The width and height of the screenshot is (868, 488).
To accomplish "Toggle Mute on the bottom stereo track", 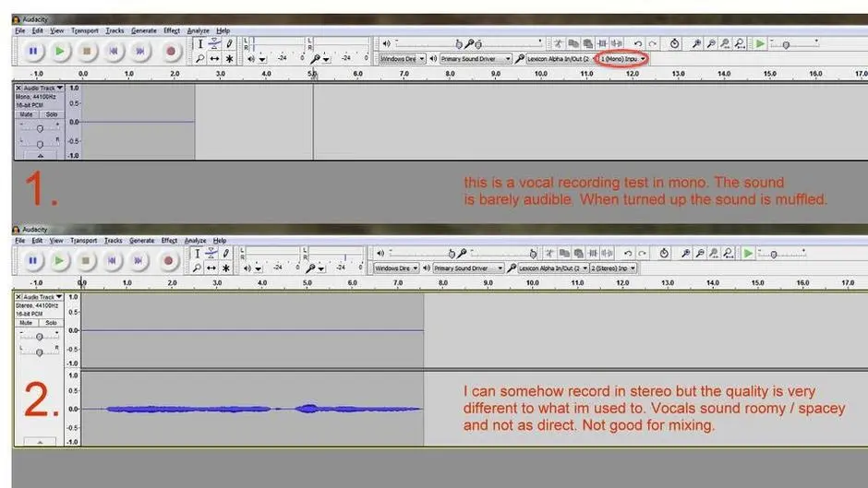I will click(27, 323).
